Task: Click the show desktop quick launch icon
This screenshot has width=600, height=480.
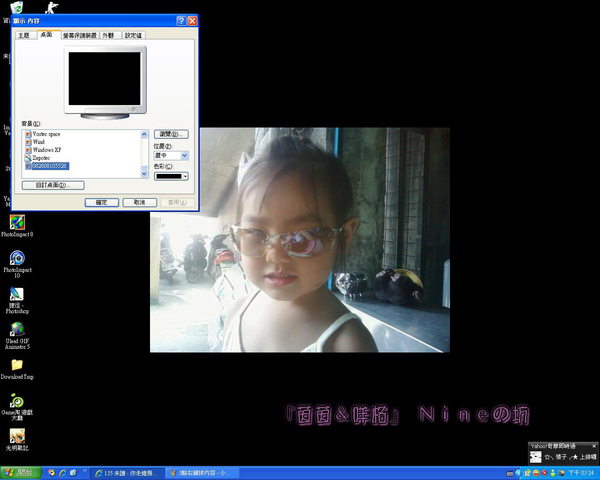Action: click(x=73, y=473)
